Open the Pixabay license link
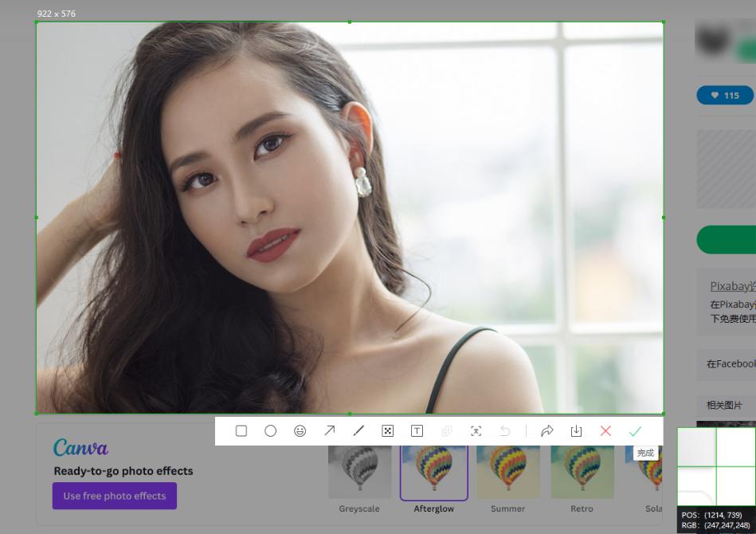Viewport: 756px width, 534px height. [x=732, y=286]
